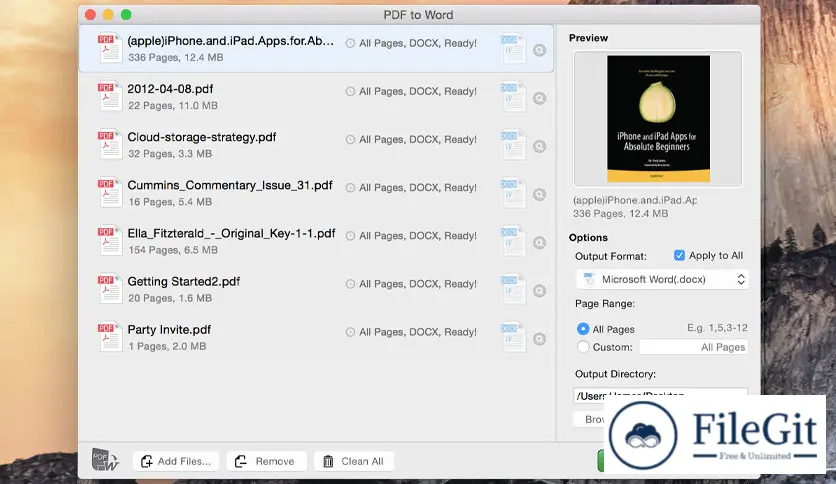Click PDF icon of (apple)iPhone.and.iPad.Apps row
The image size is (836, 484).
110,48
